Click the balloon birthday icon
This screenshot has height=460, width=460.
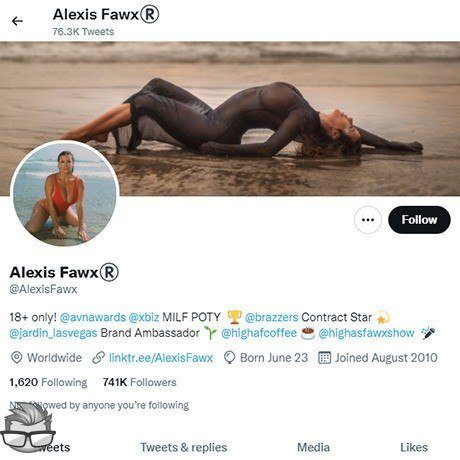coord(229,358)
